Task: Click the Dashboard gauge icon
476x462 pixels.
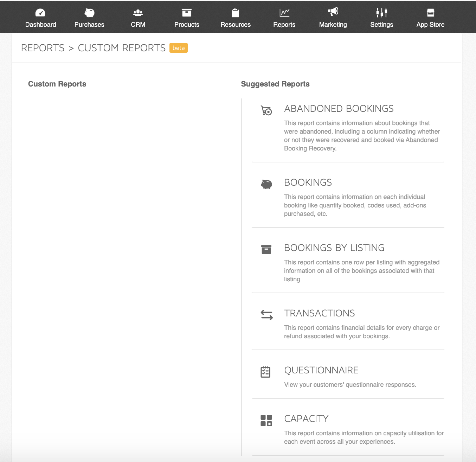Action: [x=40, y=13]
